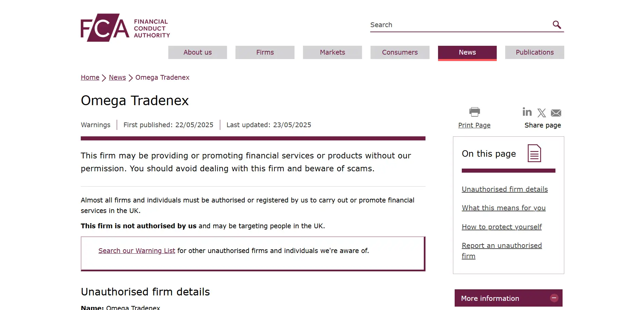Click the News breadcrumb link
Image resolution: width=644 pixels, height=310 pixels.
[117, 77]
